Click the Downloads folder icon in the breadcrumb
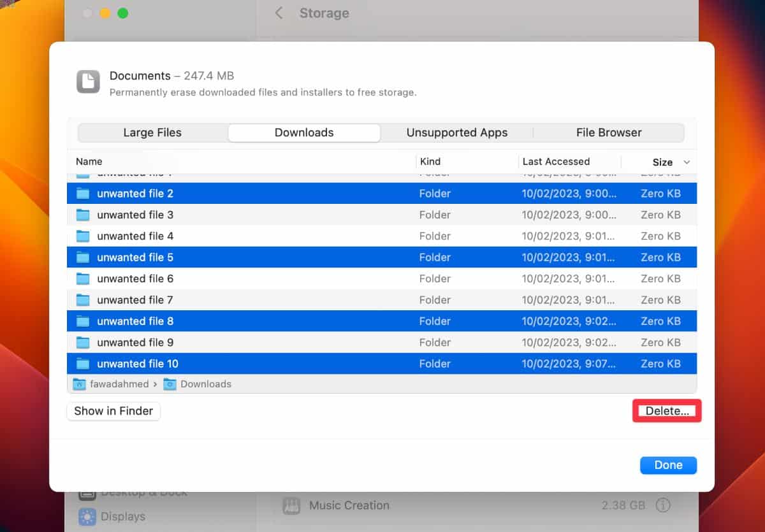765x532 pixels. point(169,384)
